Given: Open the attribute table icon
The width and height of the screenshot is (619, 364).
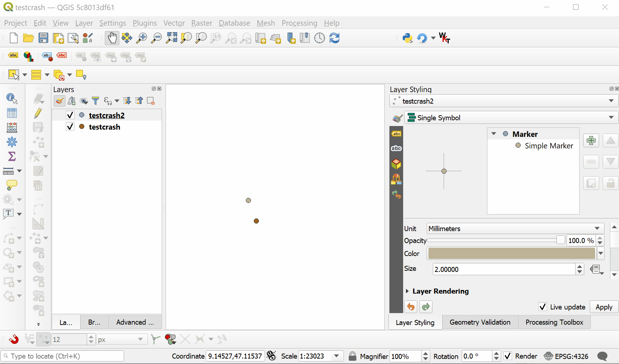Looking at the screenshot, I should coord(12,113).
